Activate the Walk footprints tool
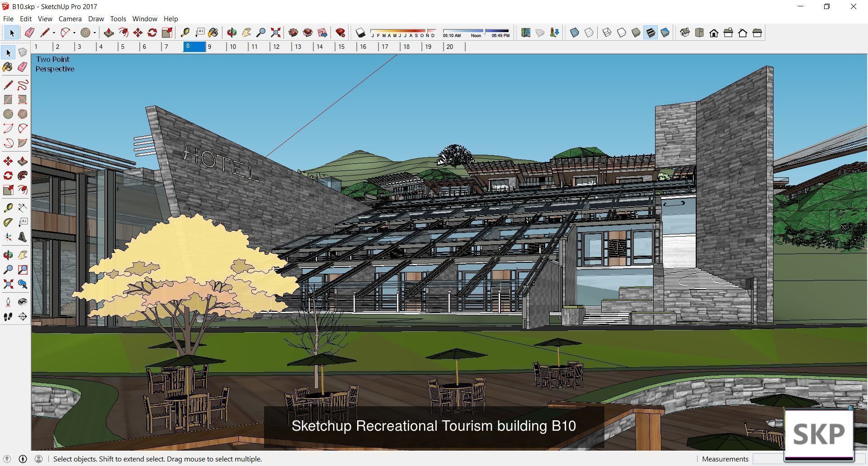 (8, 317)
